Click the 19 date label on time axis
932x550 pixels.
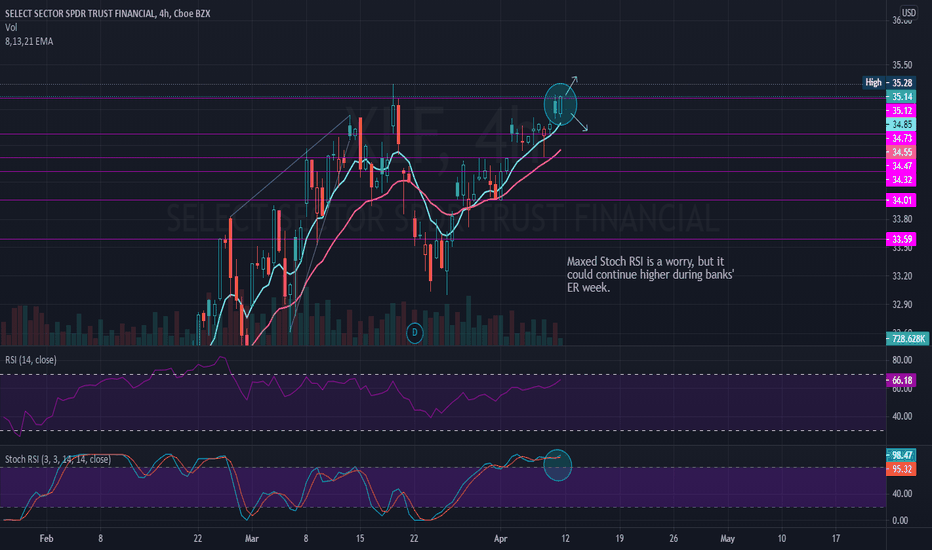[619, 538]
